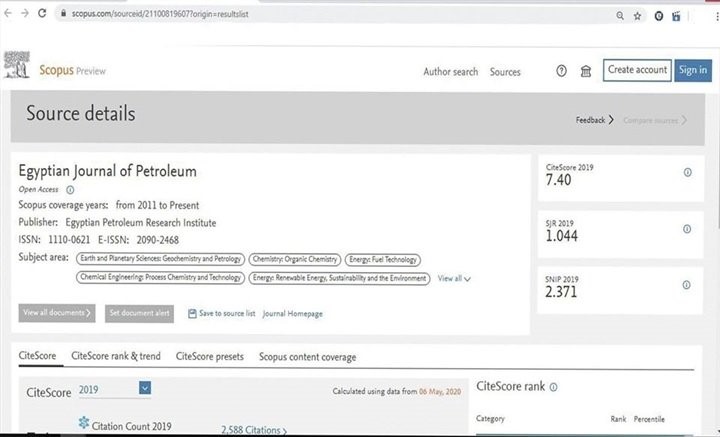
Task: Select Energy: Fuel Technology subject tag
Action: (x=382, y=260)
